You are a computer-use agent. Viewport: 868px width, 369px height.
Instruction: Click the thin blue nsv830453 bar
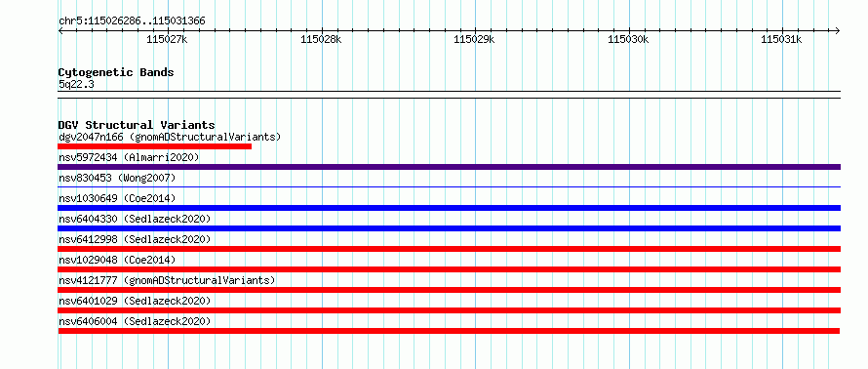click(449, 187)
